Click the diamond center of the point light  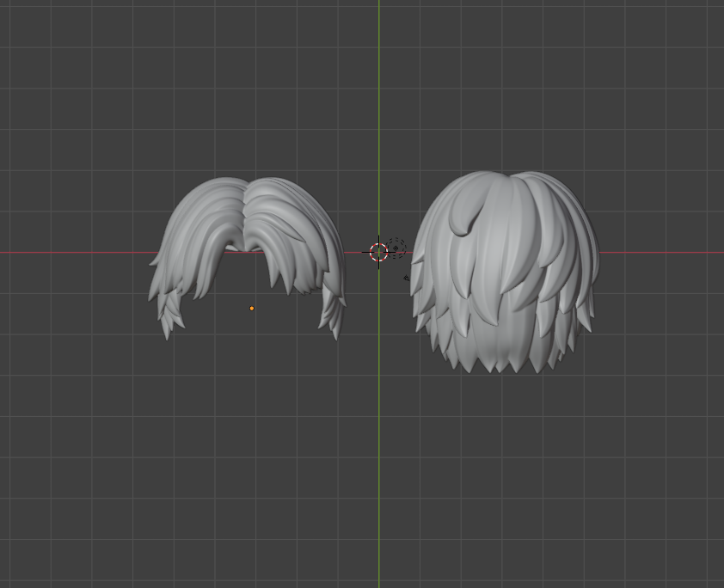(x=396, y=249)
